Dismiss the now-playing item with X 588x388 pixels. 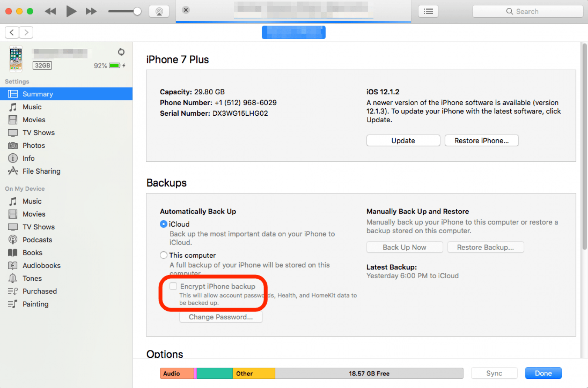186,10
